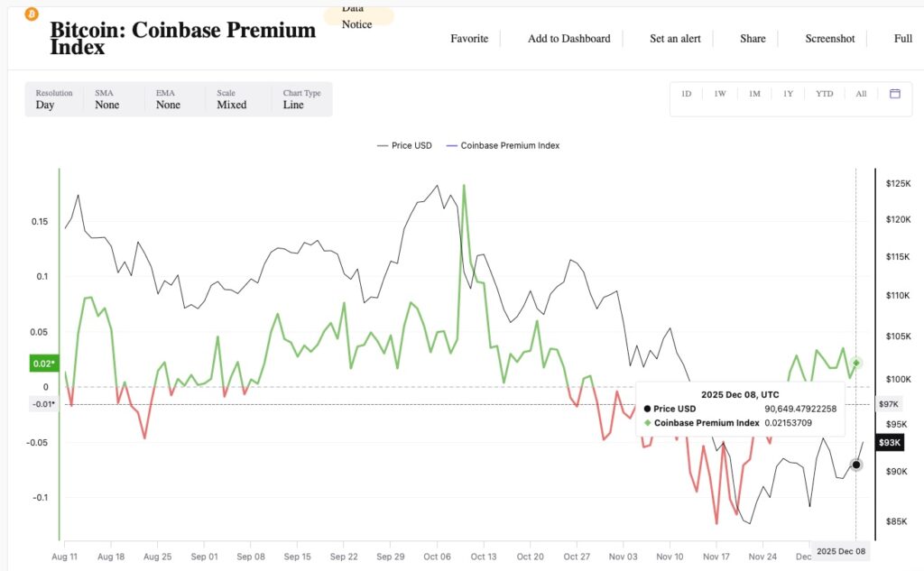Click Set an alert
Viewport: 924px width, 571px height.
click(675, 39)
